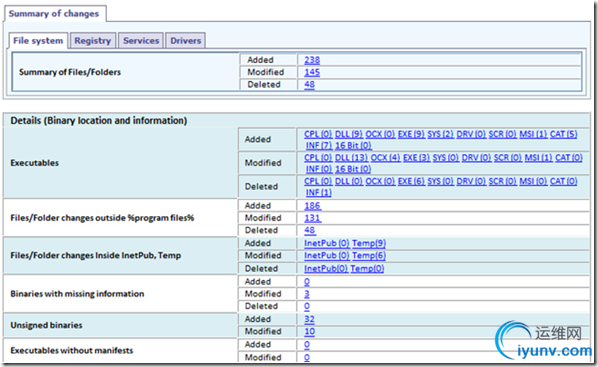Select the 'Unsigned binaries' label
Viewport: 598px width, 367px height.
(46, 325)
